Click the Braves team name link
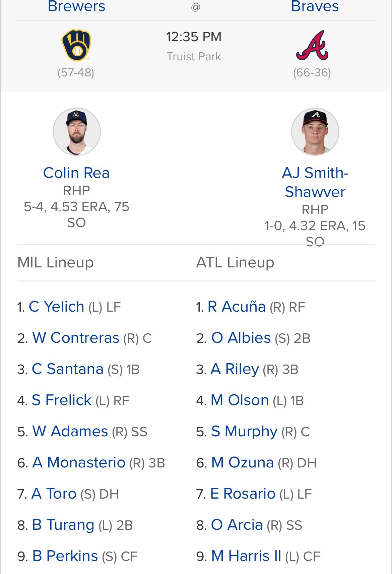The image size is (392, 574). (x=315, y=6)
